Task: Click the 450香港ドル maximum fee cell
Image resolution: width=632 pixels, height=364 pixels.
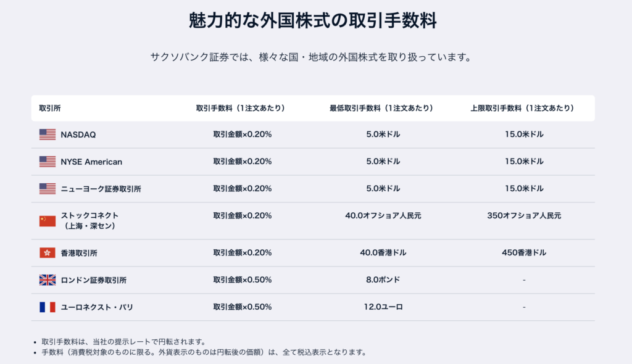Action: coord(524,253)
